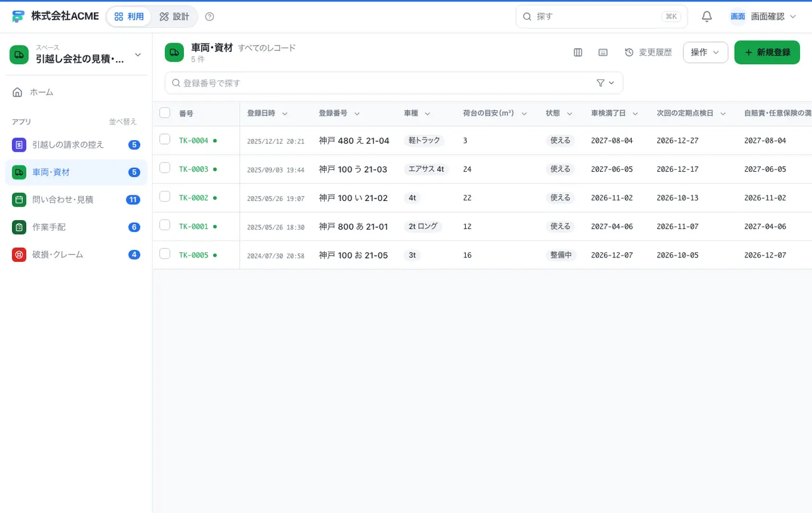Click the 新規登録 button
The width and height of the screenshot is (812, 513).
(x=767, y=53)
